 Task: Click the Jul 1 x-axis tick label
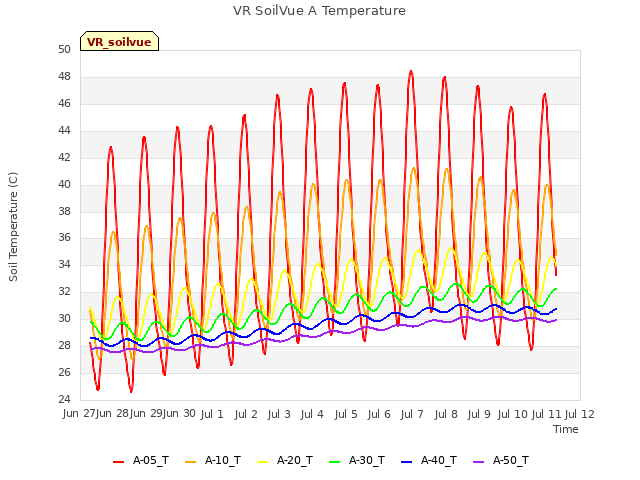[212, 414]
